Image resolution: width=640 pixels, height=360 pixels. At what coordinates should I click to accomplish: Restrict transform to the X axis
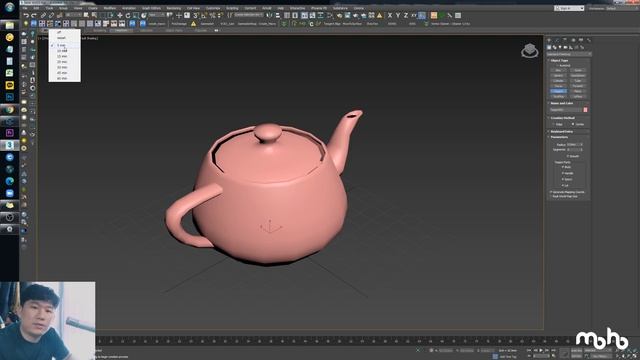click(x=390, y=16)
